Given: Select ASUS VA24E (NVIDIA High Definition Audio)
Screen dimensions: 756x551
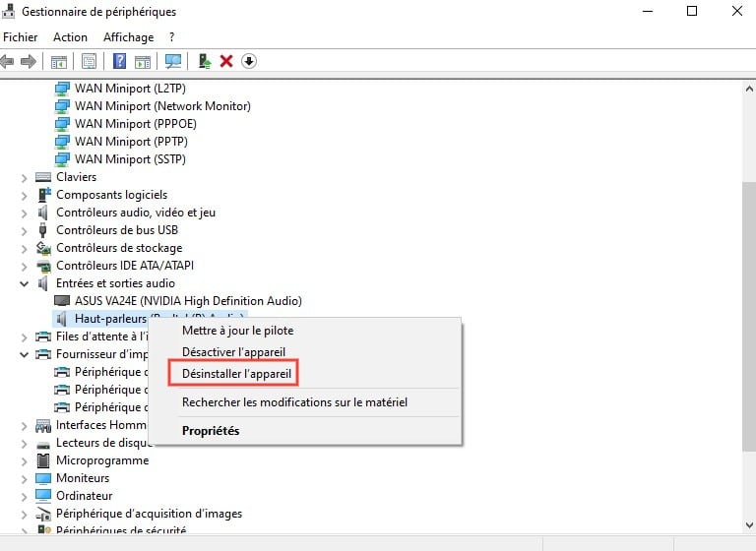Looking at the screenshot, I should click(188, 301).
